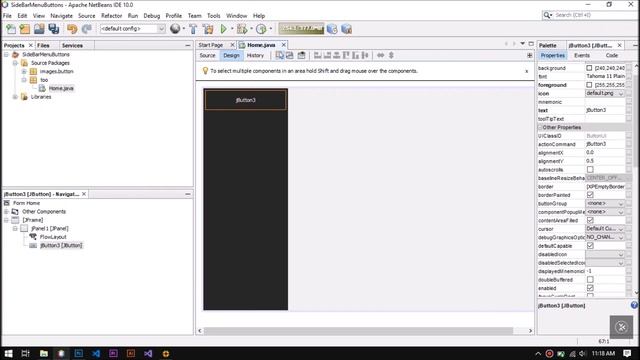The image size is (640, 360).
Task: Click the Connection Mode icon in the designer toolbar
Action: (x=290, y=55)
